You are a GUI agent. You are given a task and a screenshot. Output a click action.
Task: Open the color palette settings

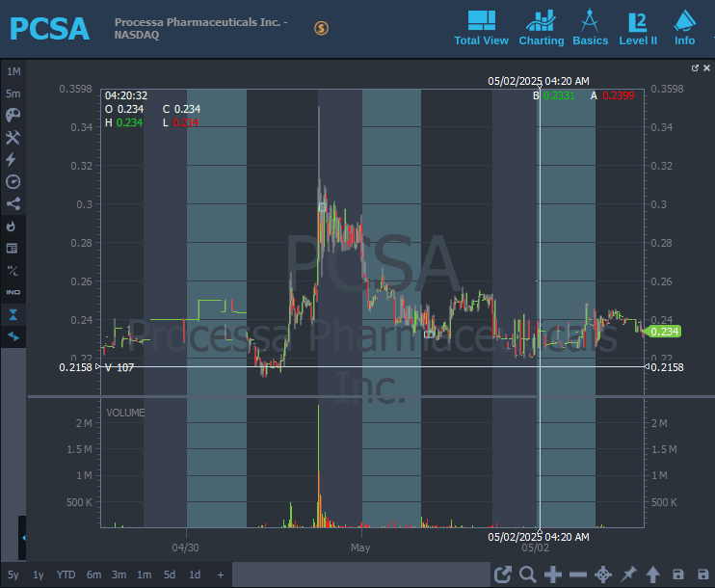coord(13,116)
